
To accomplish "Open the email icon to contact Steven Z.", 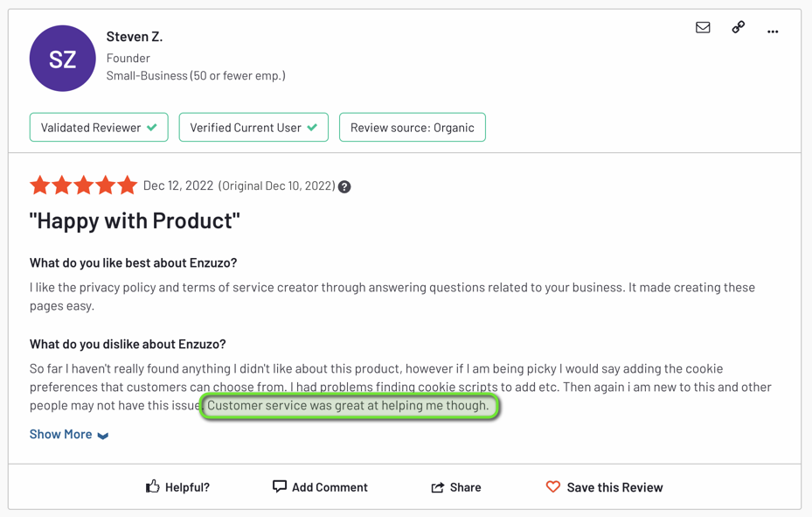I will click(x=703, y=28).
